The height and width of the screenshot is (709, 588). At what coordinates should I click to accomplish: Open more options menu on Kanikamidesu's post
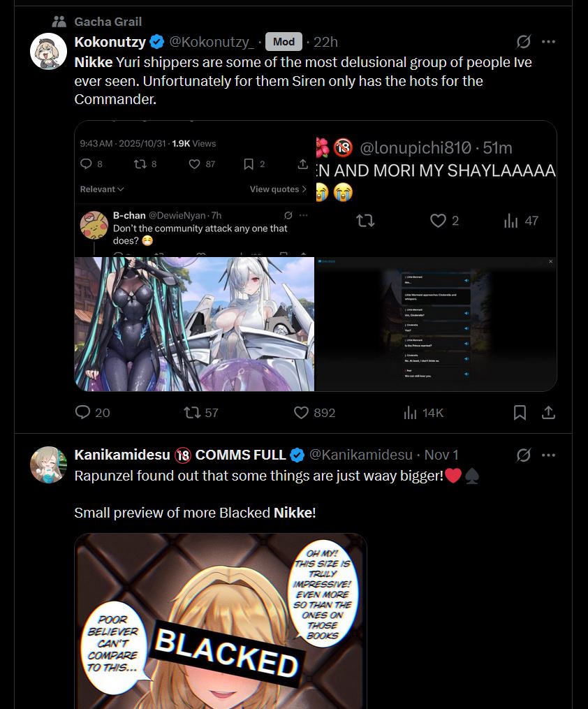tap(548, 455)
